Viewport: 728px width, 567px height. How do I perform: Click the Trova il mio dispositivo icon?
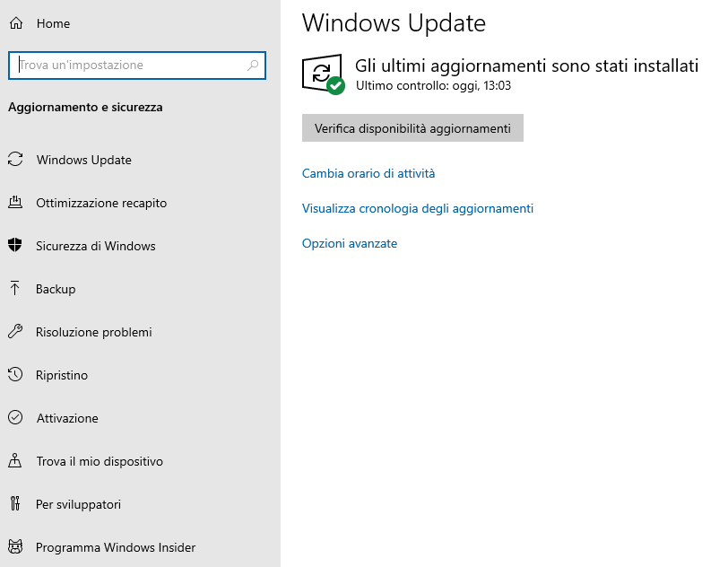pyautogui.click(x=15, y=460)
